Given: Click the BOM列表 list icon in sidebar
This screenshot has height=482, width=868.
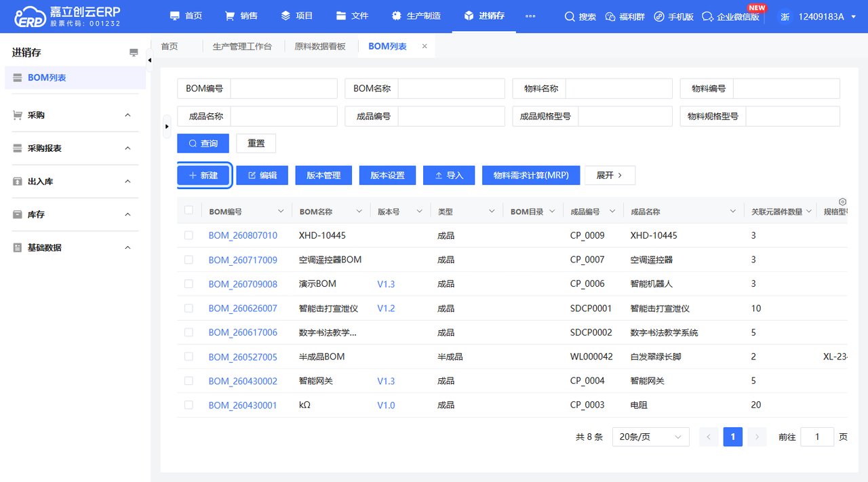Looking at the screenshot, I should pyautogui.click(x=18, y=78).
